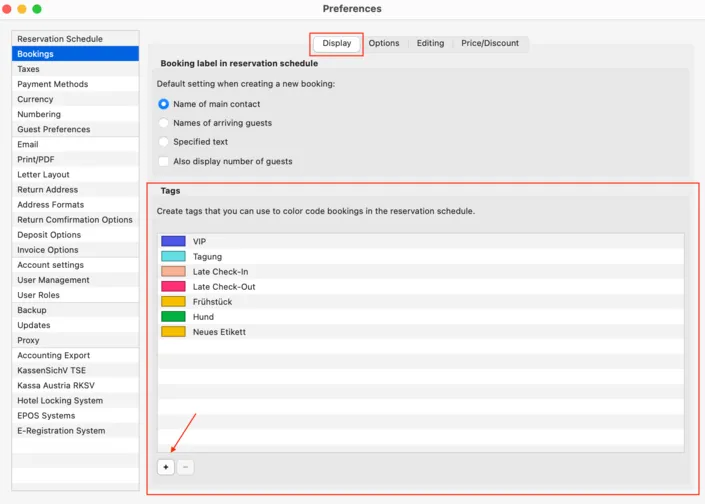Select the cyan Tagung color swatch
705x504 pixels.
[x=173, y=256]
